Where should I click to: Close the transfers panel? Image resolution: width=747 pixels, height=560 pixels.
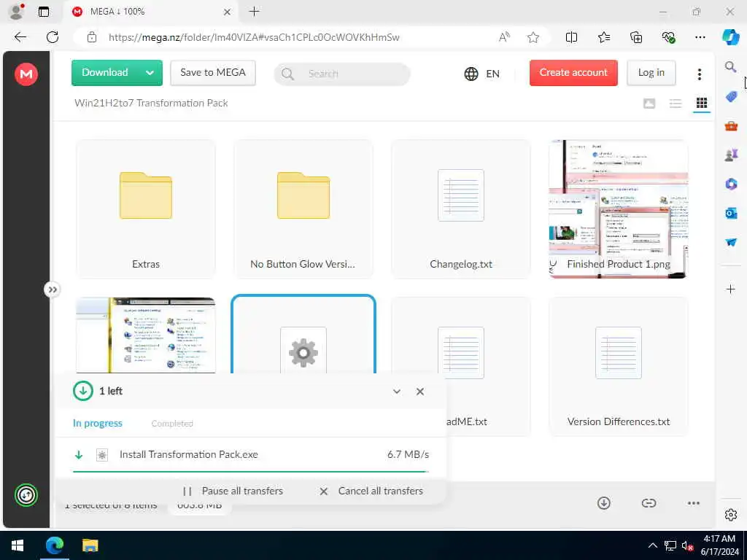419,392
